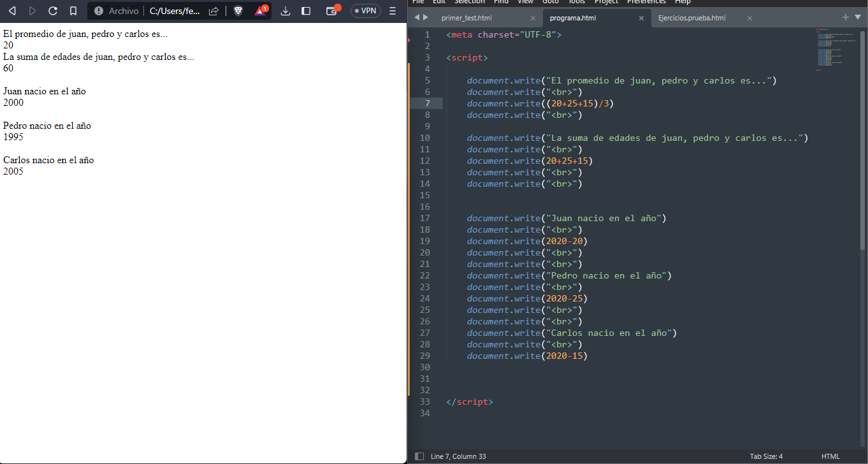Click the value 20 in browser page
The height and width of the screenshot is (464, 868).
(x=8, y=46)
